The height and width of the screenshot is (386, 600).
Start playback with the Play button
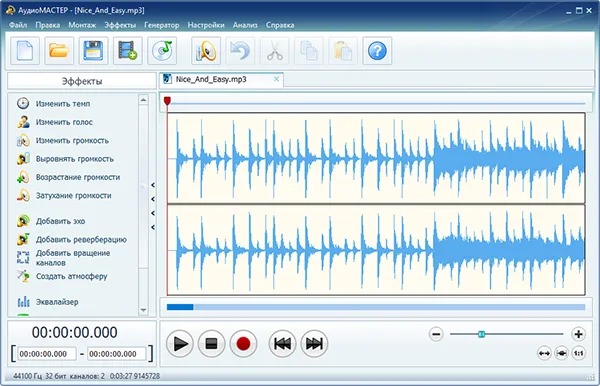180,344
